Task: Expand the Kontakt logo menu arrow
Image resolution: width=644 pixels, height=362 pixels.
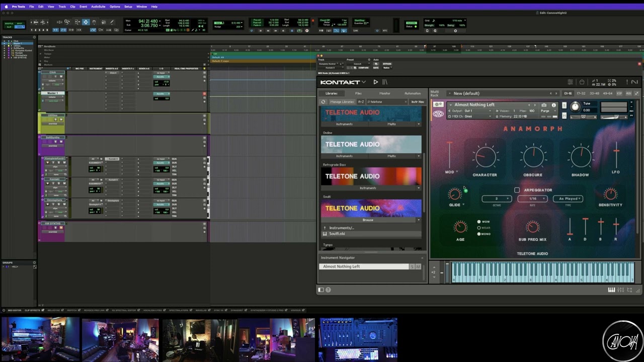Action: point(363,82)
